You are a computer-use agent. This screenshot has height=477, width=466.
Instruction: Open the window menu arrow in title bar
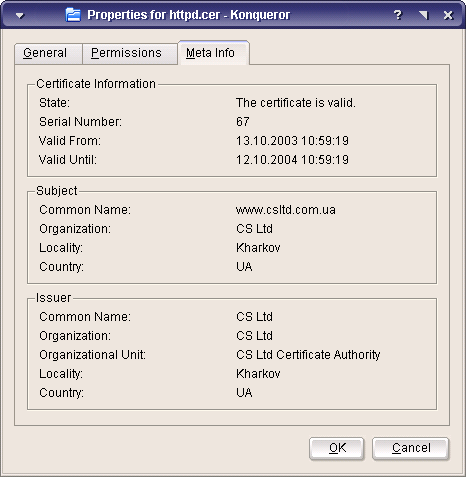(x=20, y=16)
